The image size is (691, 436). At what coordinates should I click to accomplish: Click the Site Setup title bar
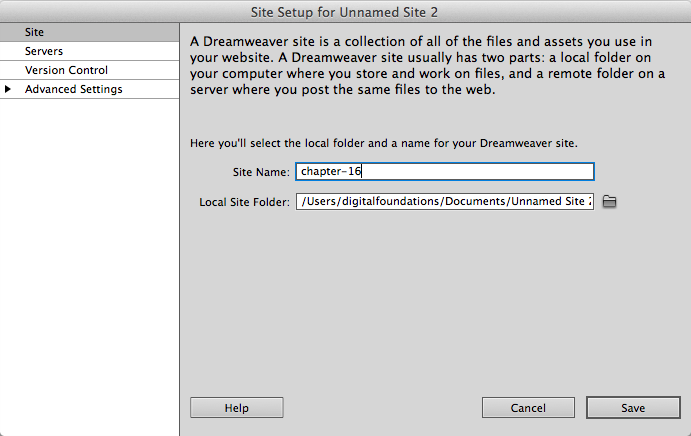click(345, 12)
